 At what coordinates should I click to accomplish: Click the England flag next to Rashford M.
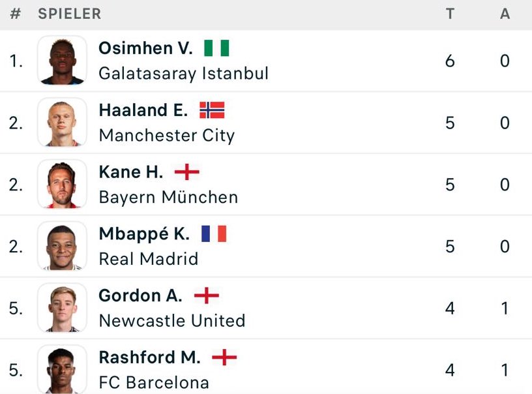click(x=224, y=357)
